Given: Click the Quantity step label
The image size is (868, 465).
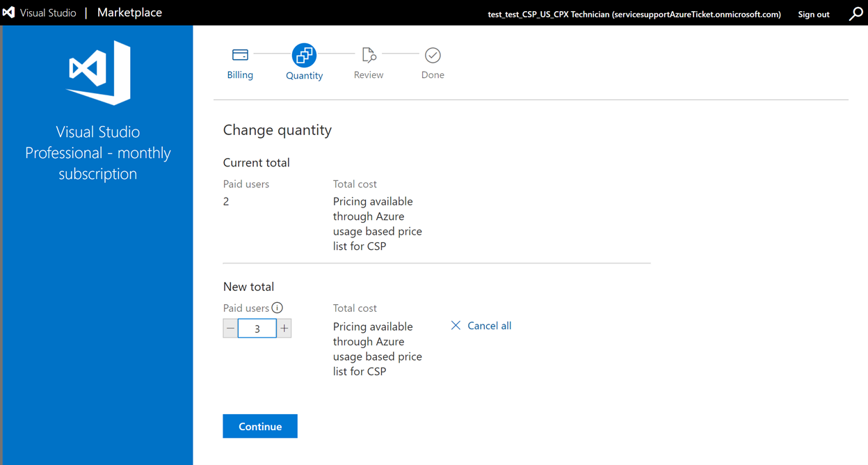Looking at the screenshot, I should tap(304, 74).
